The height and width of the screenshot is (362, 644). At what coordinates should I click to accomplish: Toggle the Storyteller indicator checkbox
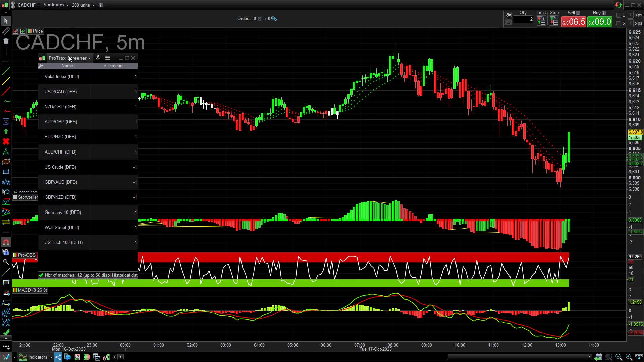click(x=15, y=197)
